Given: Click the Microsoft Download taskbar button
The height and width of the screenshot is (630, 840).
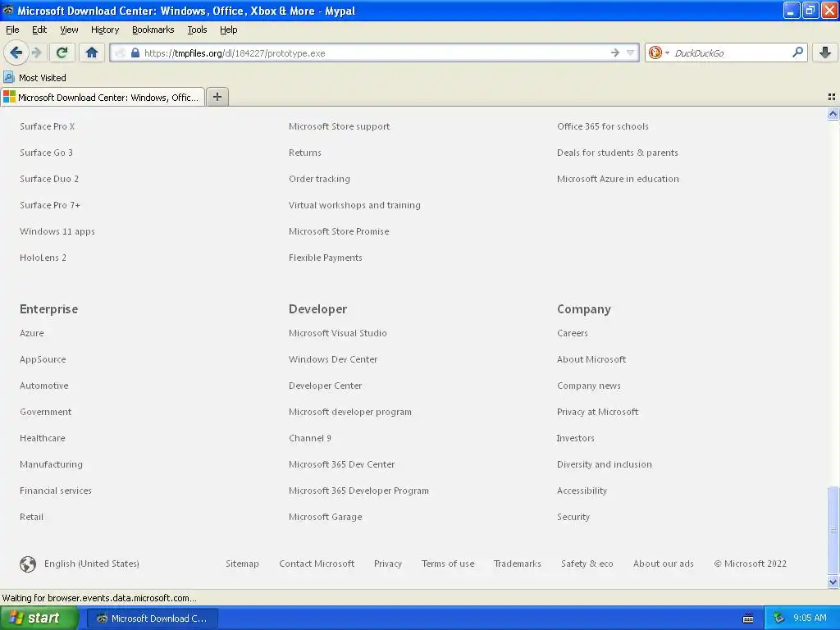Looking at the screenshot, I should [x=153, y=619].
